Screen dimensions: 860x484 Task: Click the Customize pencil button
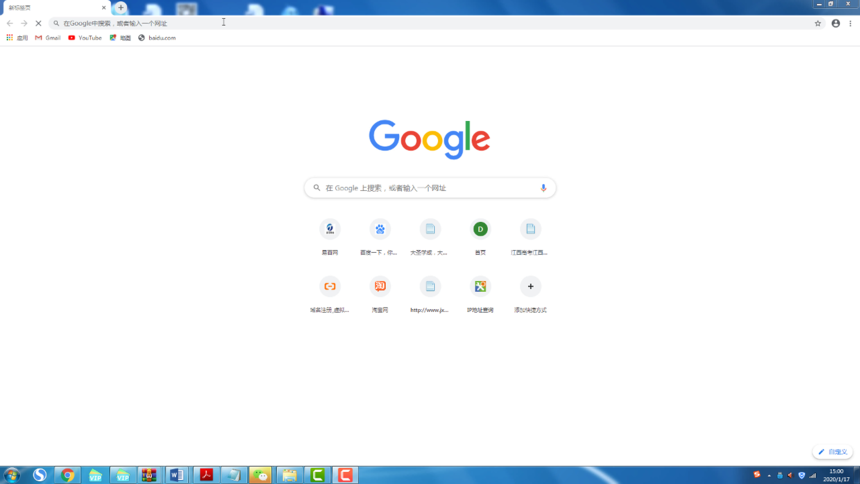coord(833,452)
